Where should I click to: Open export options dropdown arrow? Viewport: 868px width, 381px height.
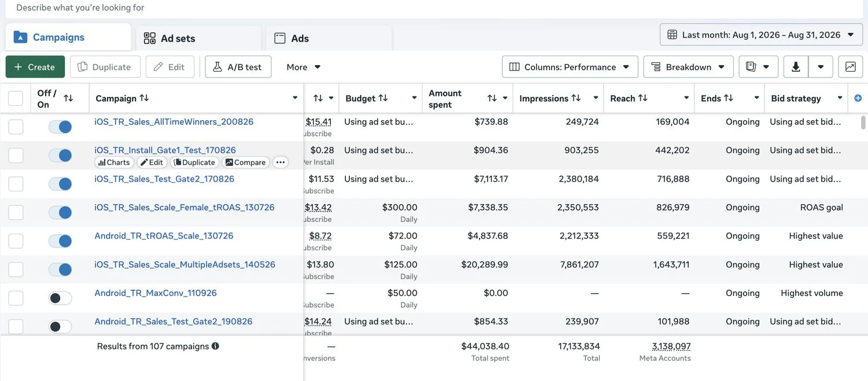[821, 67]
